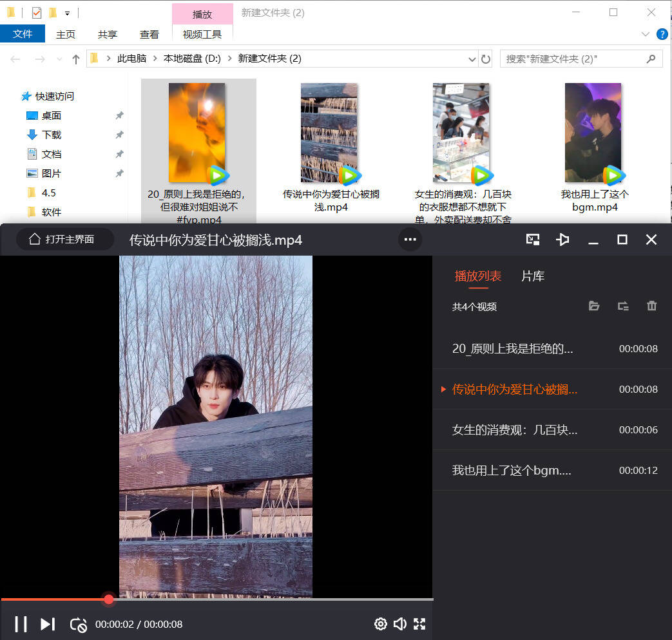Click the 打开主界面 button
Image resolution: width=672 pixels, height=640 pixels.
click(x=62, y=240)
